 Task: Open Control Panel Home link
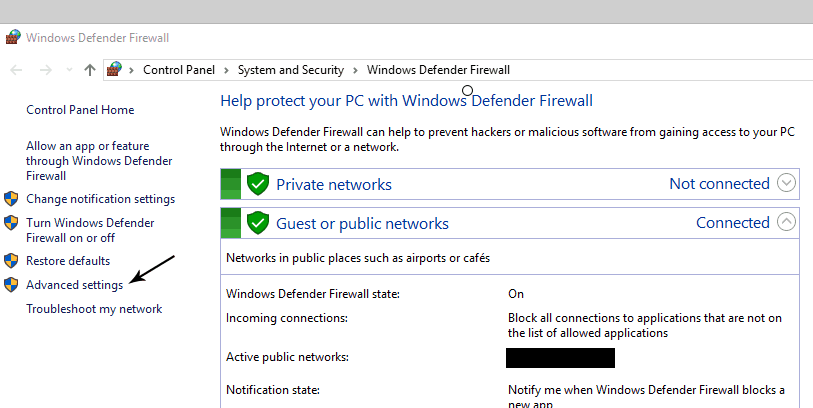[x=80, y=110]
